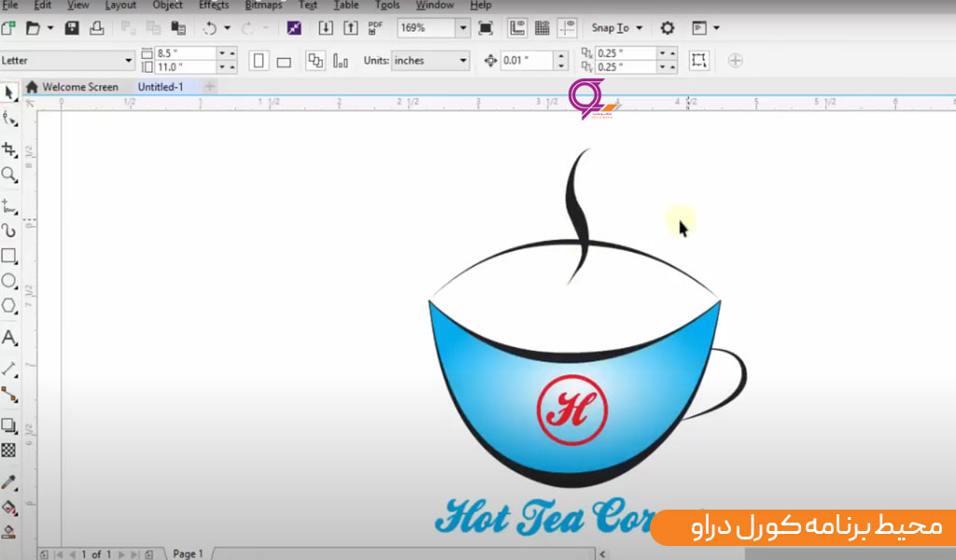Set page orientation to Portrait
956x560 pixels.
[259, 61]
